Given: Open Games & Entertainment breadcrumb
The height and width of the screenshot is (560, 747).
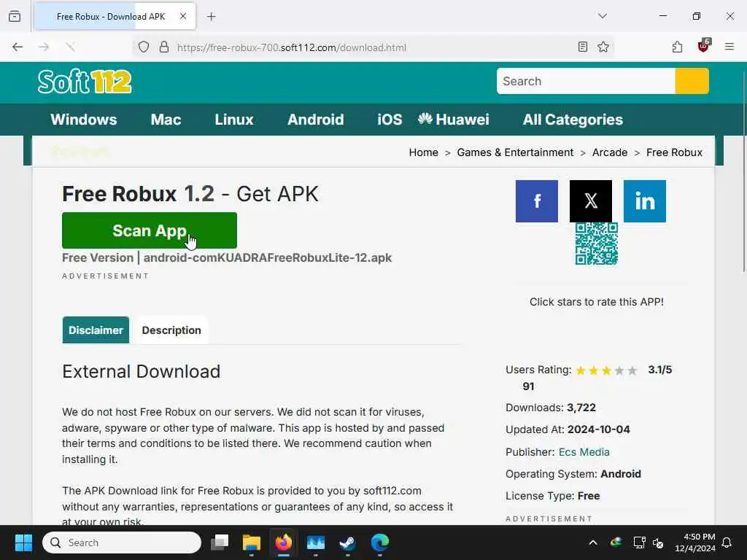Looking at the screenshot, I should tap(515, 152).
